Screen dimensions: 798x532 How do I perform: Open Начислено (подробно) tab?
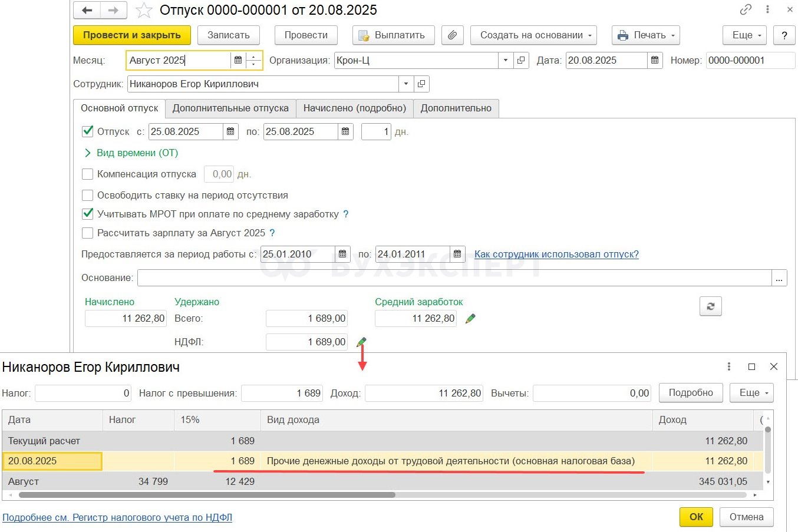354,108
